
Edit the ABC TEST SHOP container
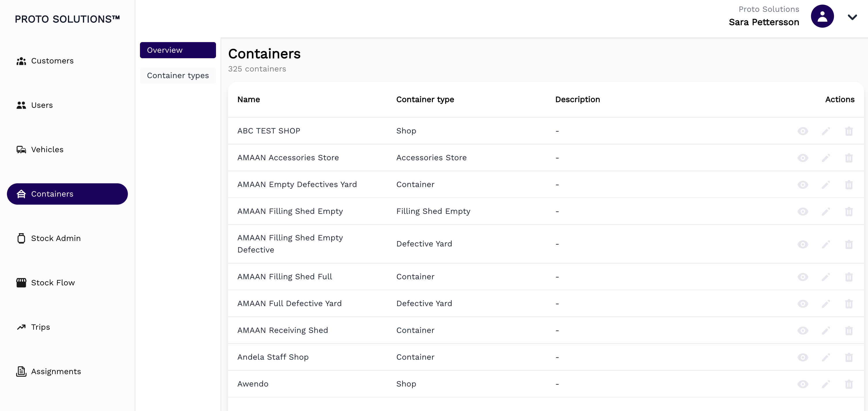click(x=826, y=131)
